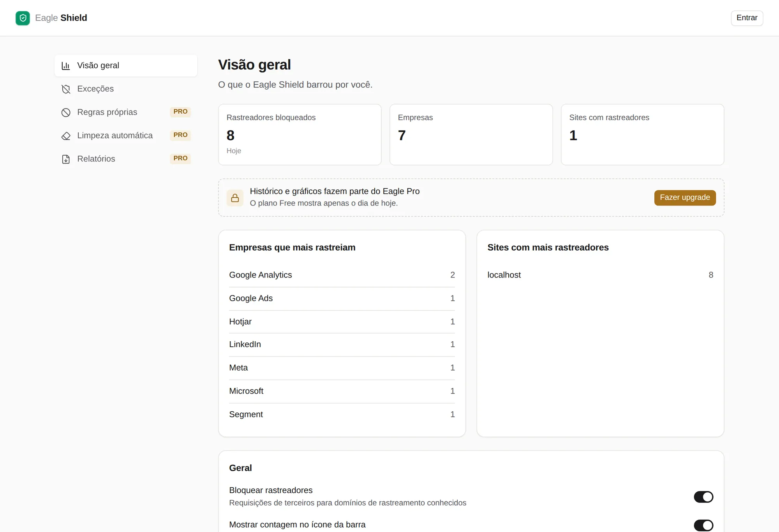Viewport: 779px width, 532px height.
Task: Go to Exceções in the sidebar
Action: pyautogui.click(x=126, y=89)
